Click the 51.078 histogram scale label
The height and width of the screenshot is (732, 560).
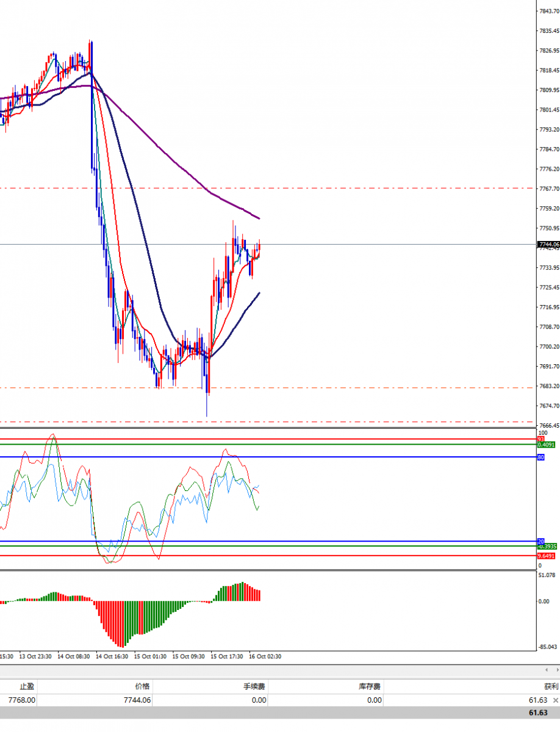click(548, 575)
